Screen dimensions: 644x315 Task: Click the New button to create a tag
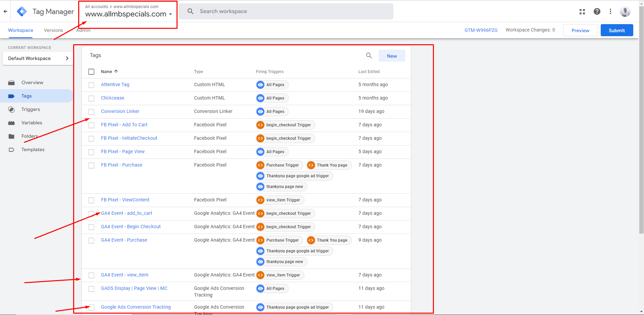pos(392,56)
